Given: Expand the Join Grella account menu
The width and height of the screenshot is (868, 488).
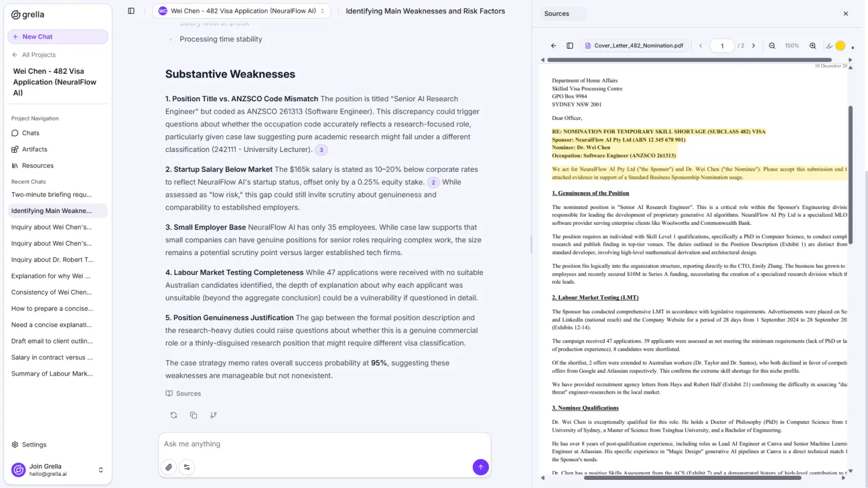Looking at the screenshot, I should click(x=101, y=470).
